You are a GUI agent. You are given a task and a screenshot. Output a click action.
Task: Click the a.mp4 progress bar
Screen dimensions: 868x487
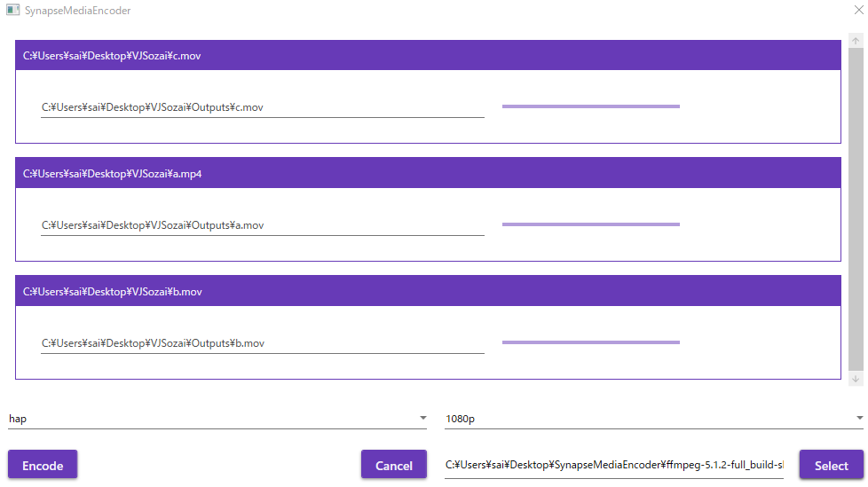(x=591, y=224)
